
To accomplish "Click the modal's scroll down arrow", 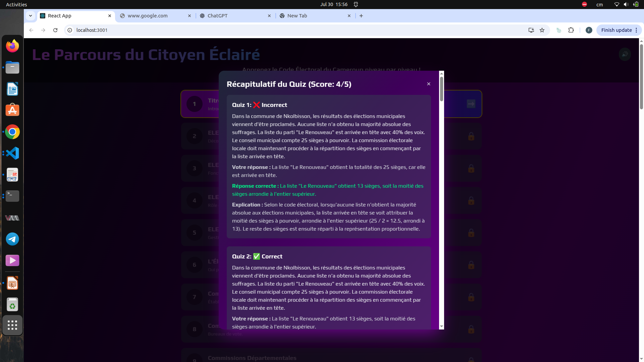I will click(441, 326).
